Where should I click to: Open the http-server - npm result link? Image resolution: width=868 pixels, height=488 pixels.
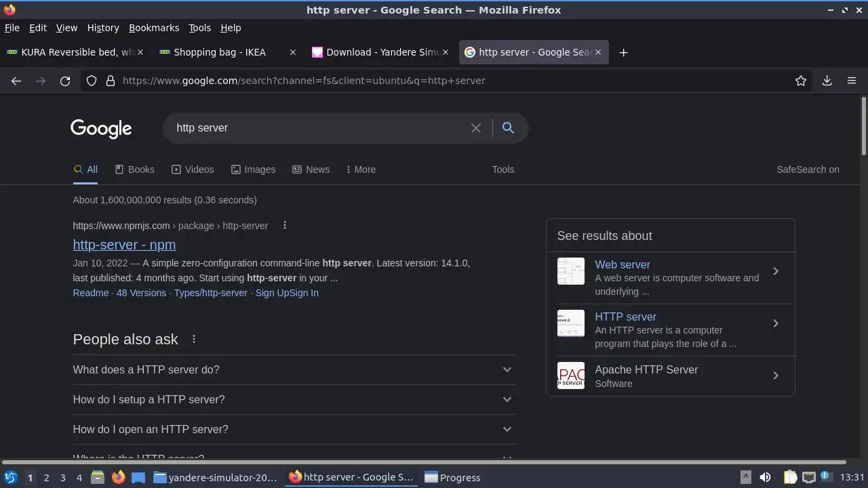[124, 245]
